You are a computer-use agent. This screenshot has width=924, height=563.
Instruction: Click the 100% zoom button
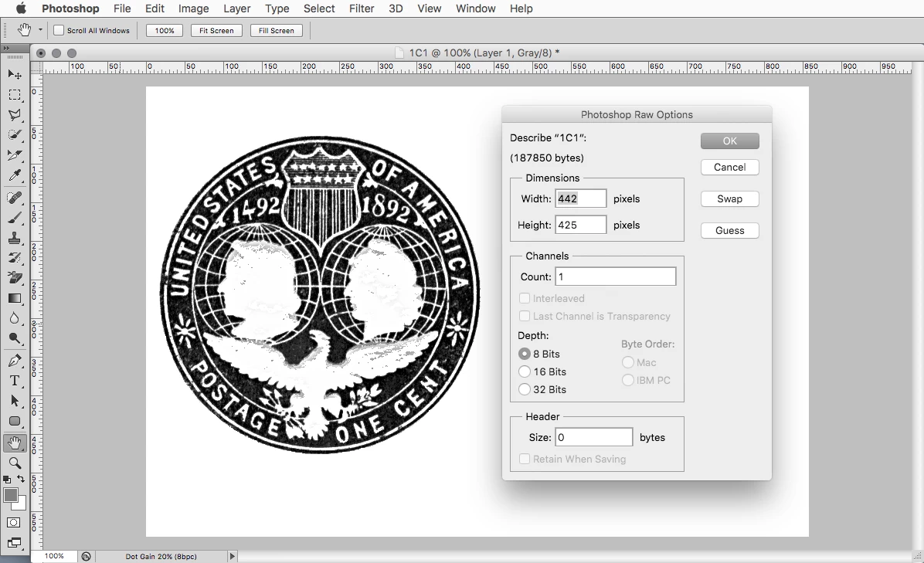click(x=165, y=31)
